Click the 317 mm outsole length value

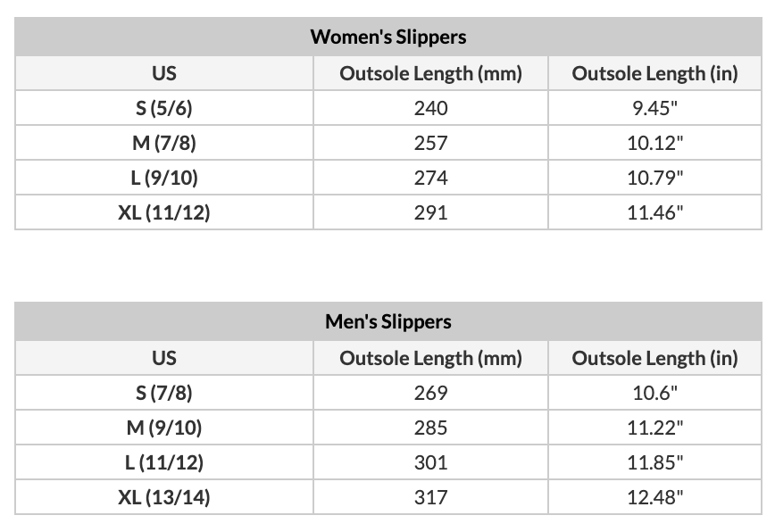click(430, 497)
